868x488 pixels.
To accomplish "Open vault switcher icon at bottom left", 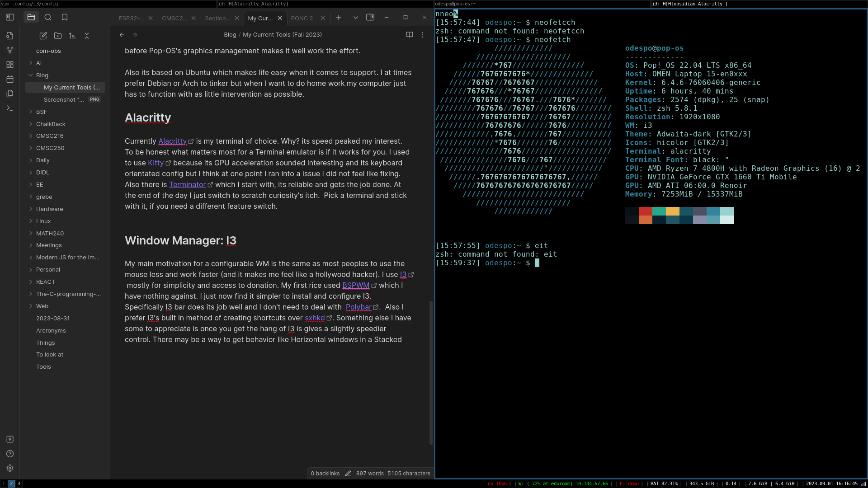I will (x=10, y=439).
